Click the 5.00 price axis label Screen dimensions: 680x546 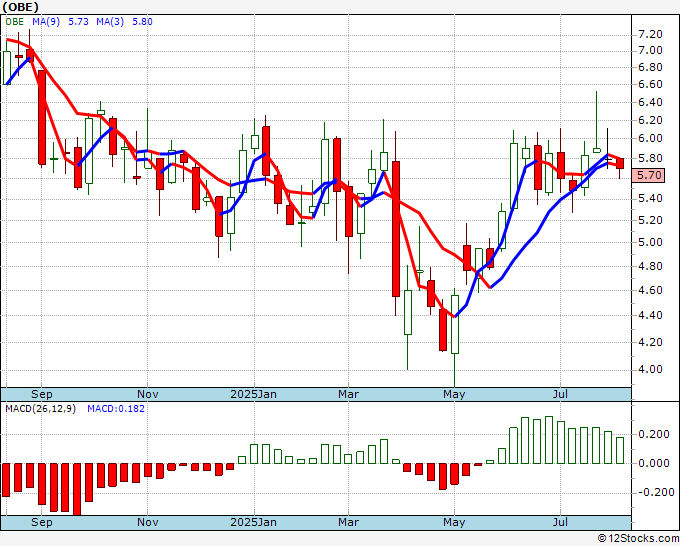[x=650, y=243]
